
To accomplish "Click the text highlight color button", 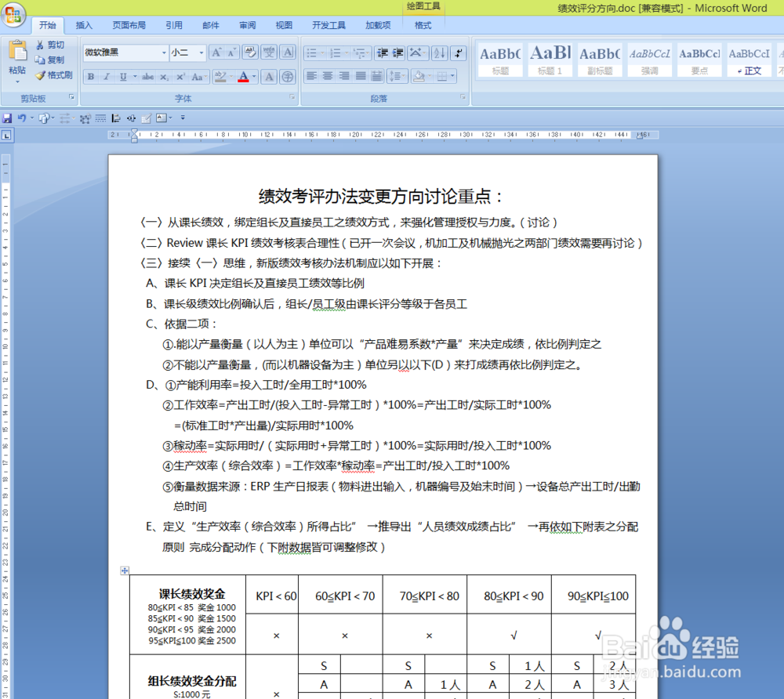I will click(220, 77).
